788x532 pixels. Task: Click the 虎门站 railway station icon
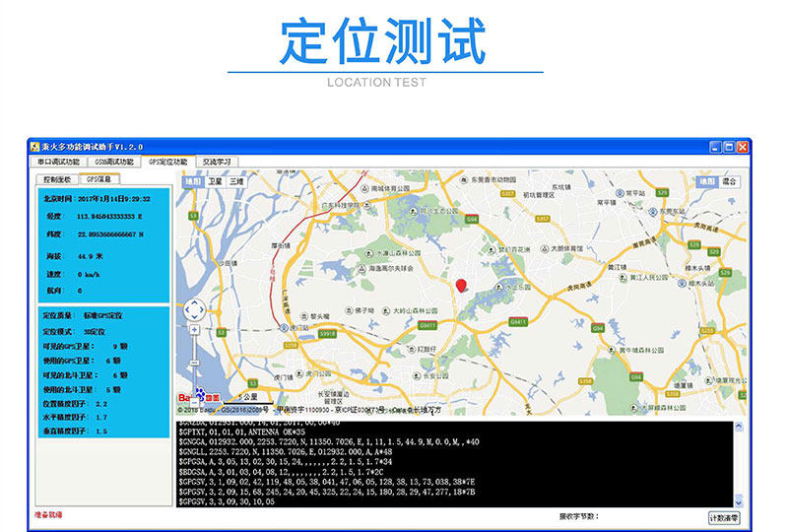(x=284, y=327)
